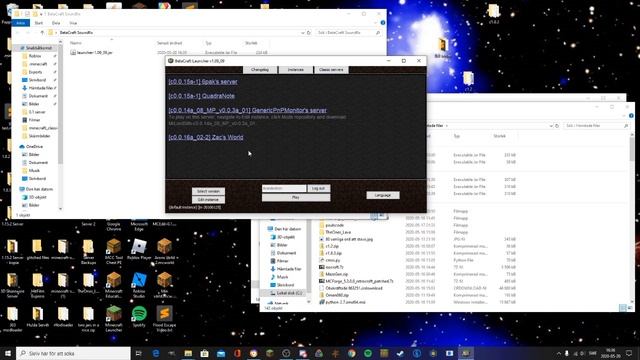
Task: Open the Dela ribbon tab in BetaCraft SoundFix Explorer
Action: (56, 23)
